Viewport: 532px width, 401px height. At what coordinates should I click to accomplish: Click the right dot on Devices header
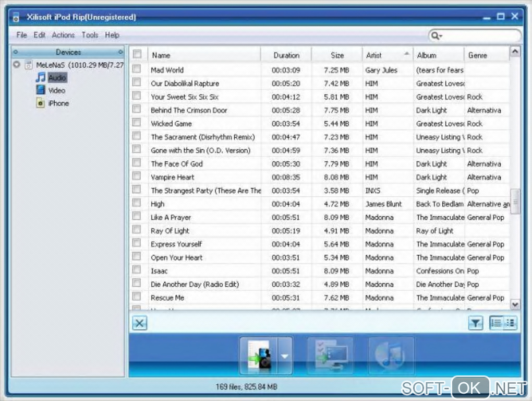[x=120, y=52]
